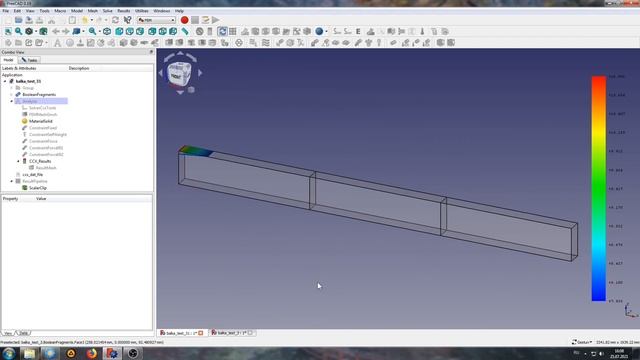Collapse the ResultPipeline tree node
This screenshot has width=640, height=360.
tap(12, 181)
